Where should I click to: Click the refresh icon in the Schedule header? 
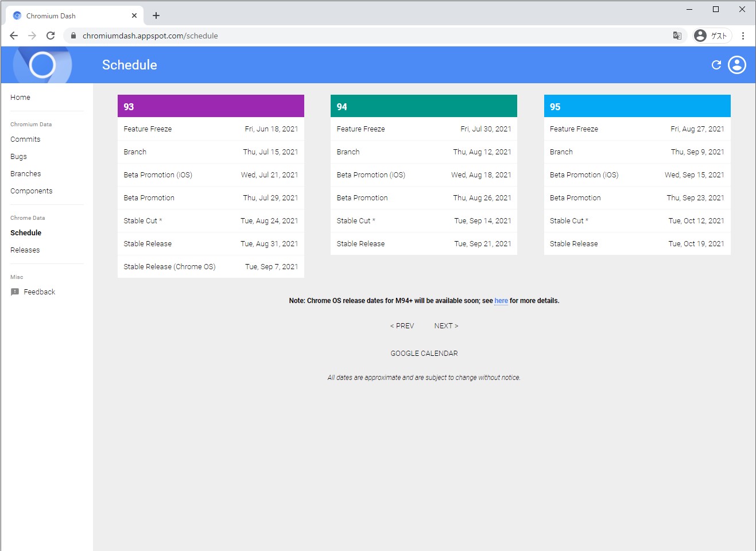point(715,65)
